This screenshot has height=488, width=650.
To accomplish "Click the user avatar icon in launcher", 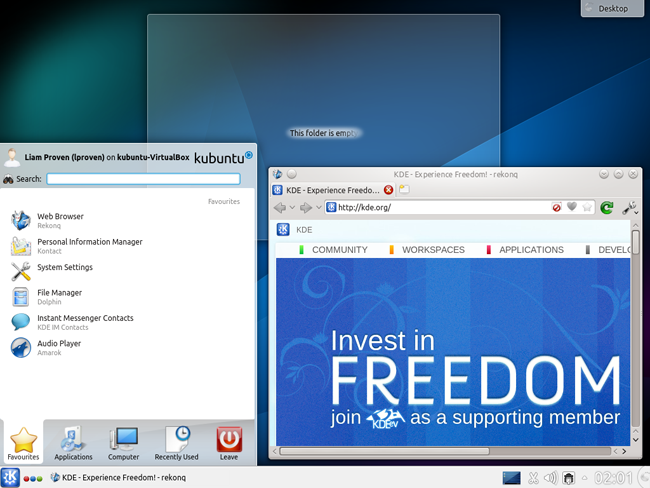I will 12,157.
